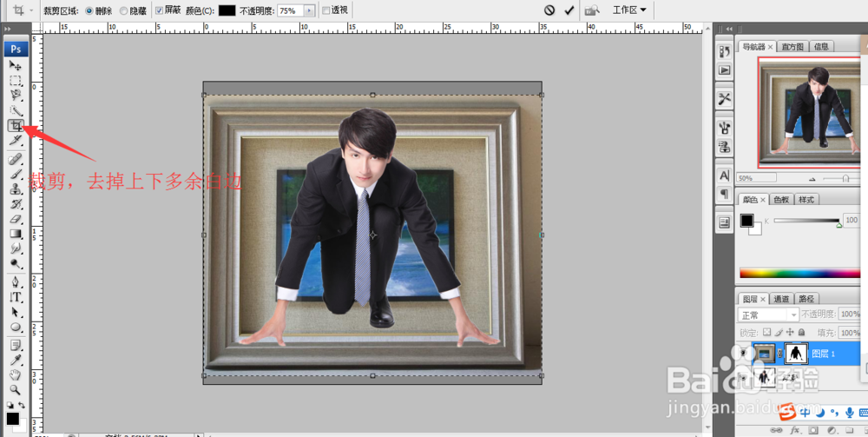Click the shield color black swatch

(227, 10)
